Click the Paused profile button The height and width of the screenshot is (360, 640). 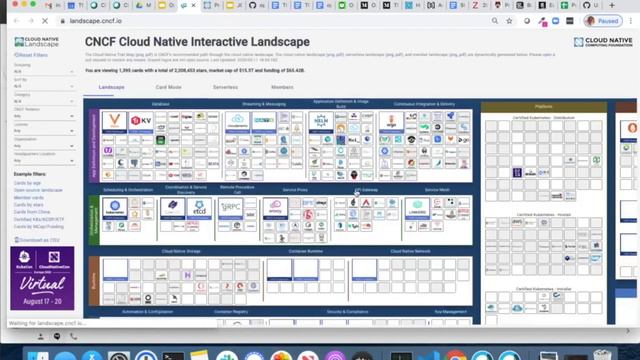[x=603, y=21]
